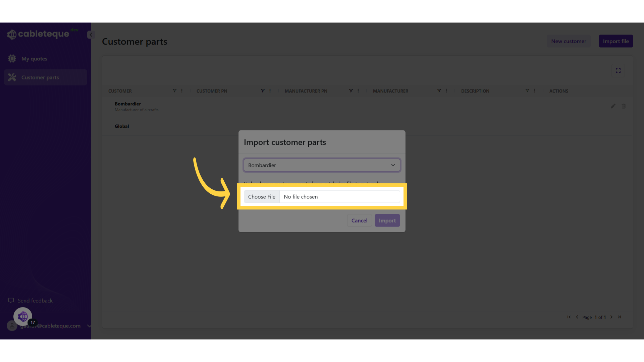The width and height of the screenshot is (644, 362).
Task: Open the filter icon on MANUFACTURER PN column
Action: pyautogui.click(x=351, y=90)
